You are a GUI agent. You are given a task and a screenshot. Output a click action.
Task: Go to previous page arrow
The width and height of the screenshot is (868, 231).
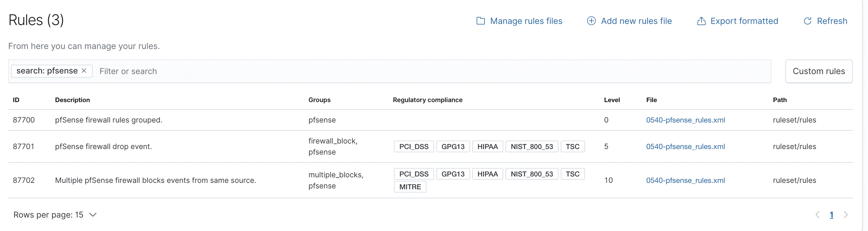coord(817,215)
